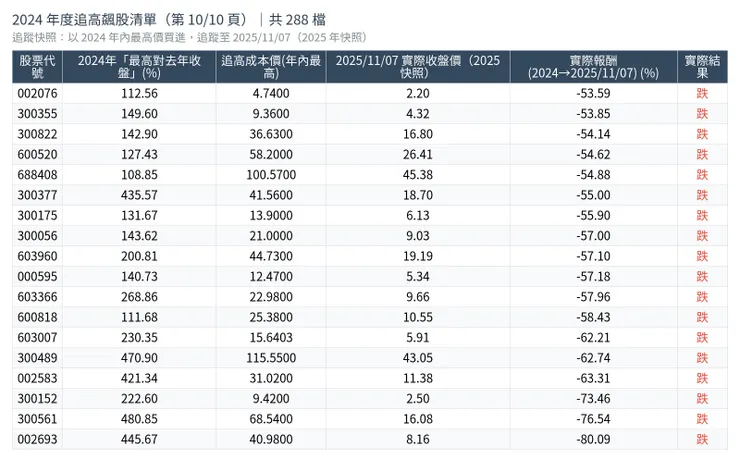This screenshot has width=740, height=462.
Task: Click the 480.85 percentage cell
Action: click(x=139, y=418)
